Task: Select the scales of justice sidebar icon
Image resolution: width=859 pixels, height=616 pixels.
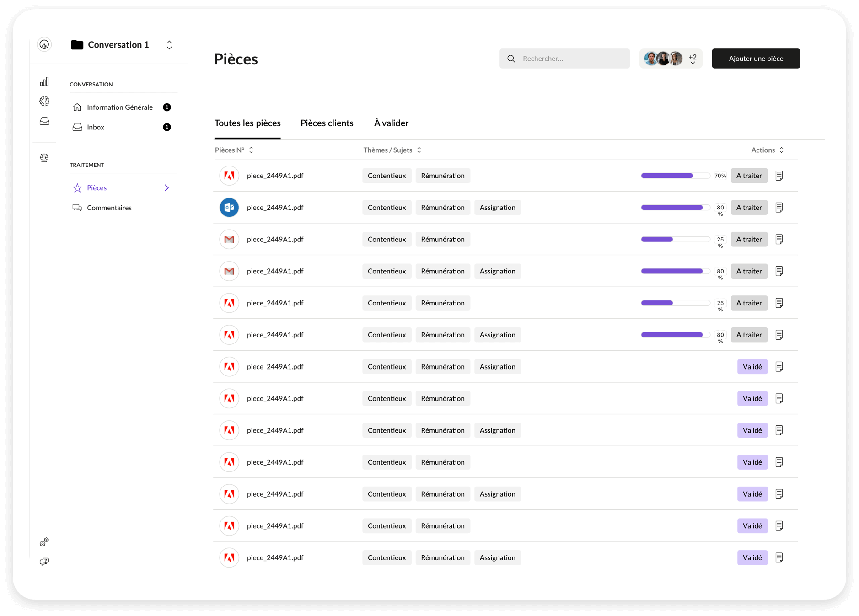Action: coord(44,158)
